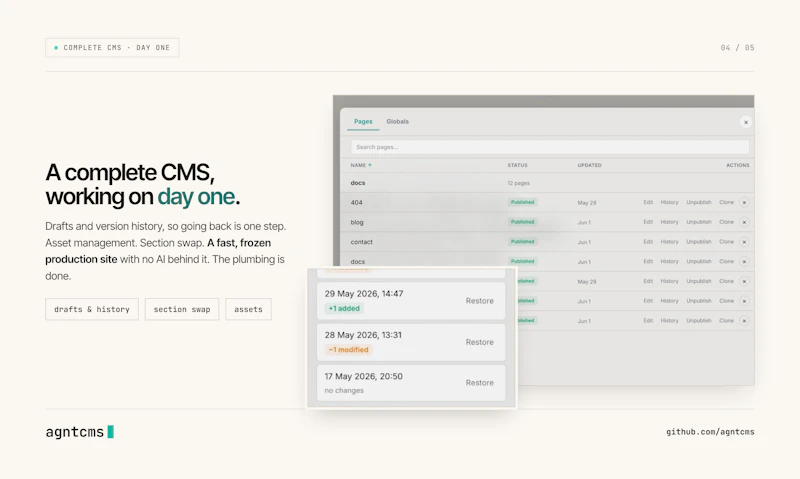Viewport: 800px width, 479px height.
Task: Click the no changes label
Action: click(x=344, y=391)
